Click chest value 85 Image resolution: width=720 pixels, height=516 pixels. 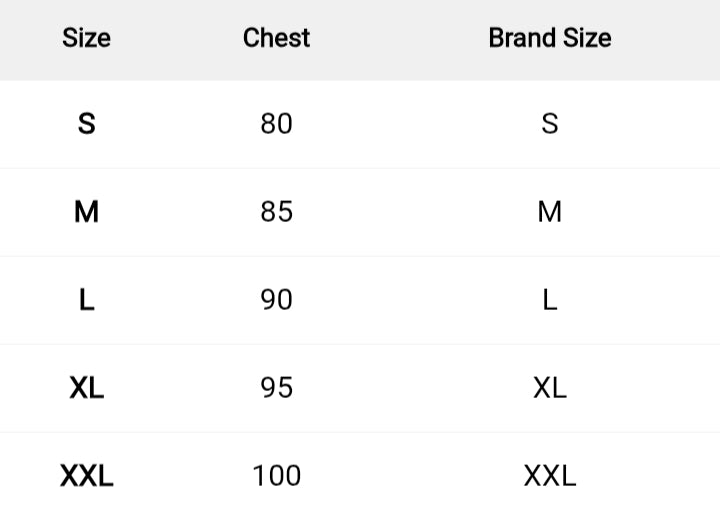click(x=276, y=212)
